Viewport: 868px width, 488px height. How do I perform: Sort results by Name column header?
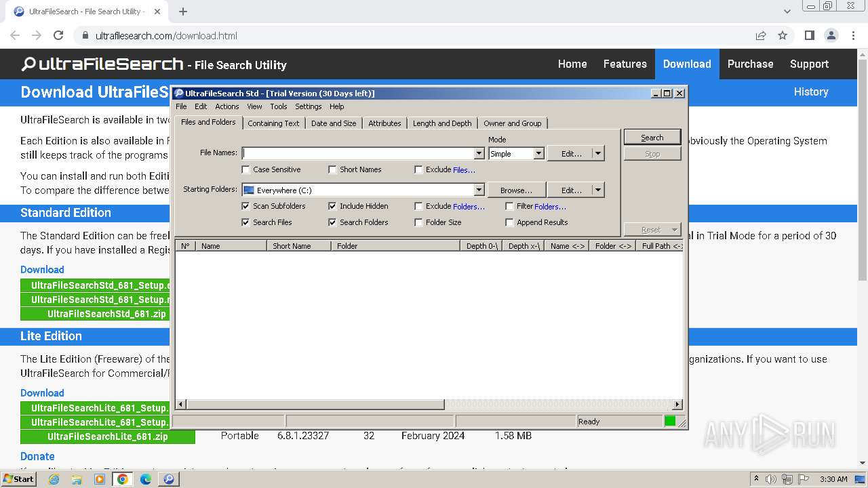pyautogui.click(x=231, y=246)
